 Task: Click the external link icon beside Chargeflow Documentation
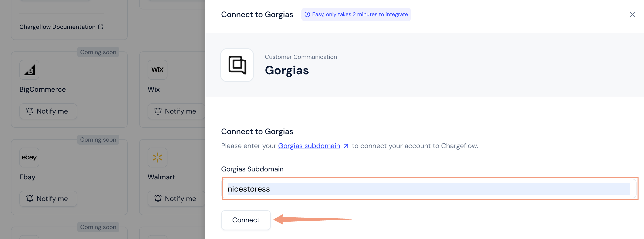(101, 27)
